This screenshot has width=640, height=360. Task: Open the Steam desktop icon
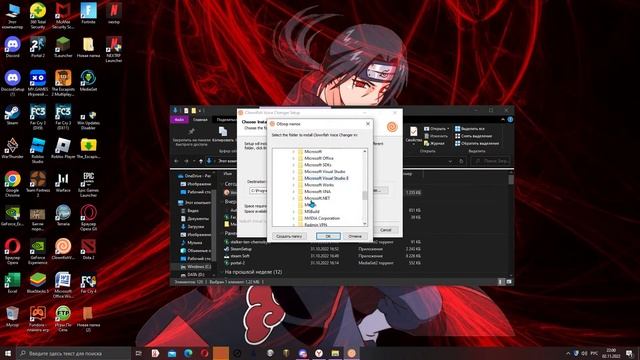(12, 115)
